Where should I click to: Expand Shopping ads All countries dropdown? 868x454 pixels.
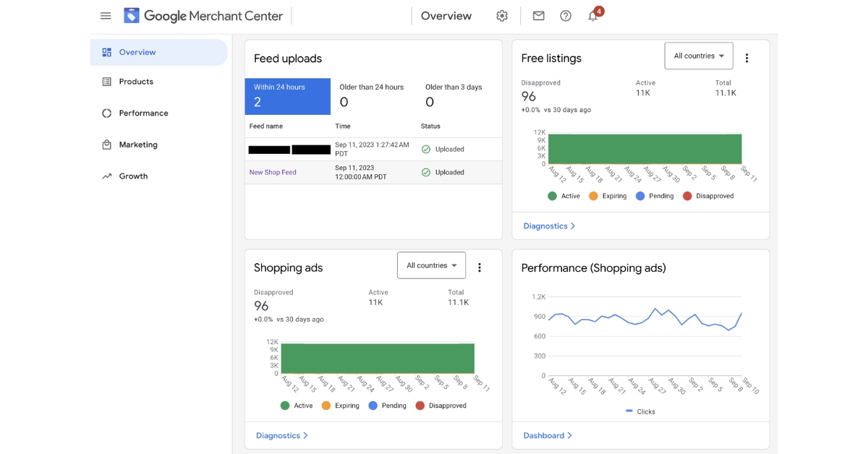click(x=431, y=265)
